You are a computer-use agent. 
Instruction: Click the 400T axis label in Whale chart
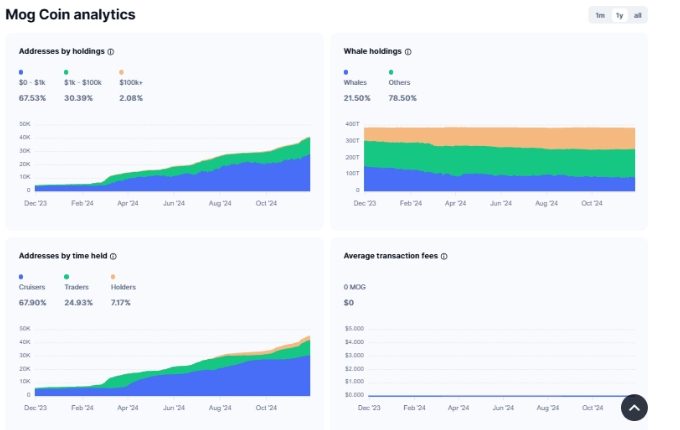point(352,124)
